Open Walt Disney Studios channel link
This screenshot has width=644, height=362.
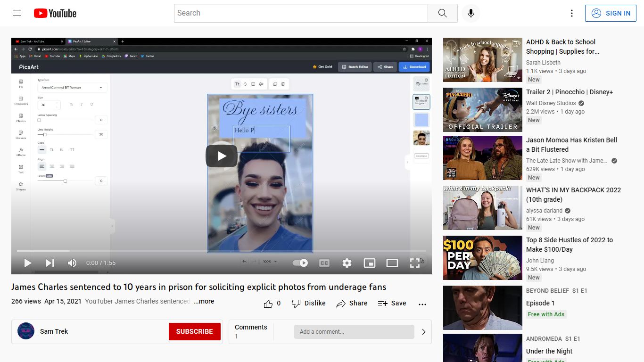(x=551, y=103)
